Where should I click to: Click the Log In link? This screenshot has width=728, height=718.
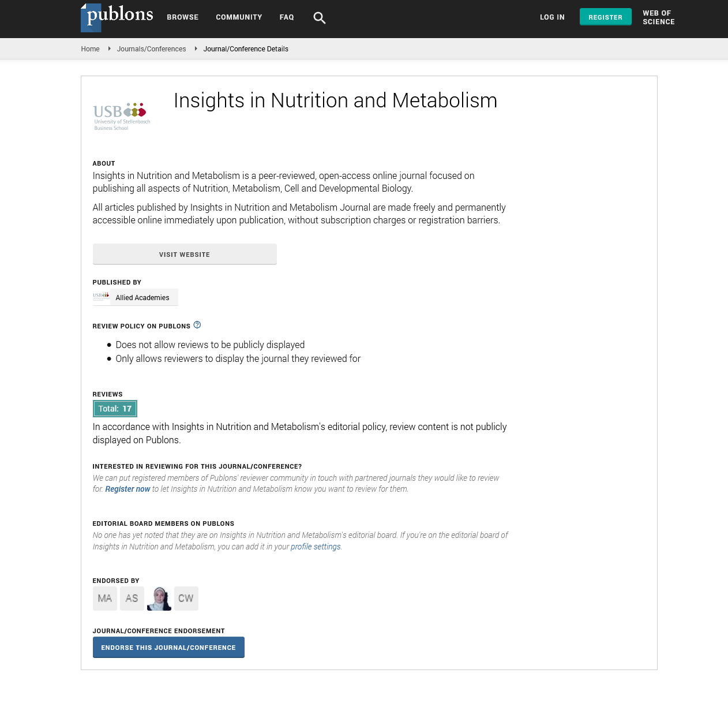552,17
